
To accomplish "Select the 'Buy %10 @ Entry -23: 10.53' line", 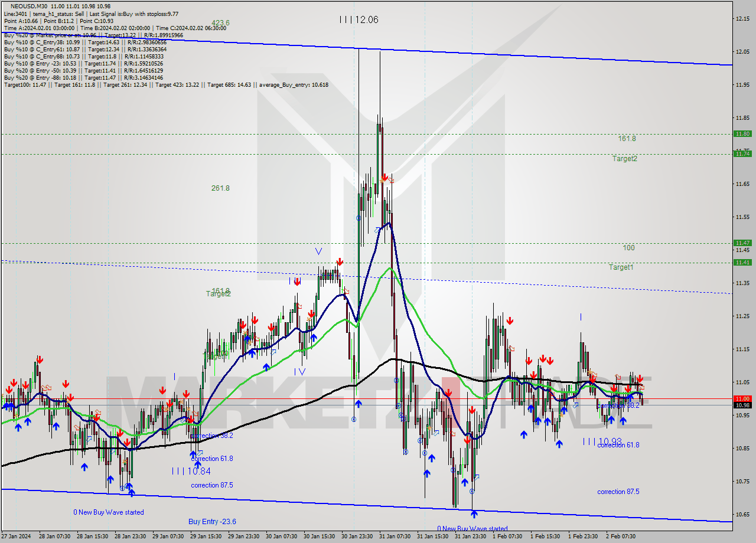I will (x=83, y=63).
